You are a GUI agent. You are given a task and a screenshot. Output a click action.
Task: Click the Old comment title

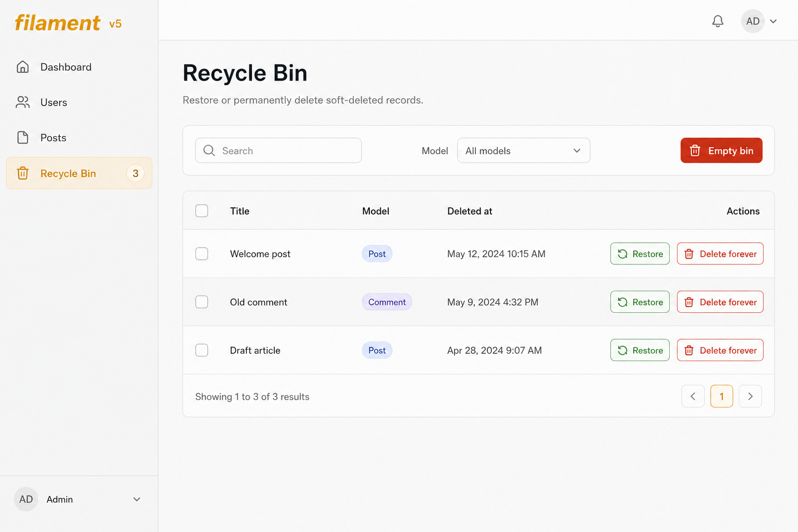coord(259,302)
